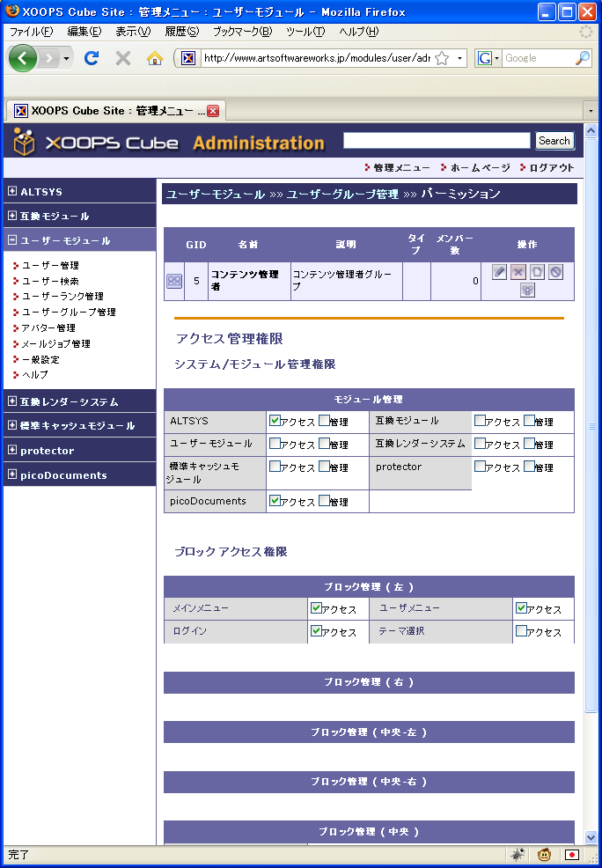602x868 pixels.
Task: Bookmark the page with the star icon
Action: 442,58
